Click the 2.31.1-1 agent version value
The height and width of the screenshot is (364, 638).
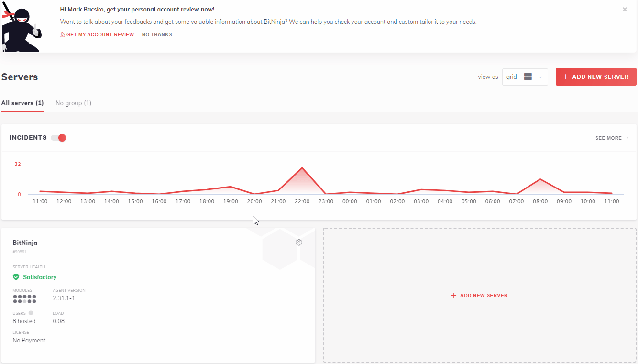pos(64,298)
